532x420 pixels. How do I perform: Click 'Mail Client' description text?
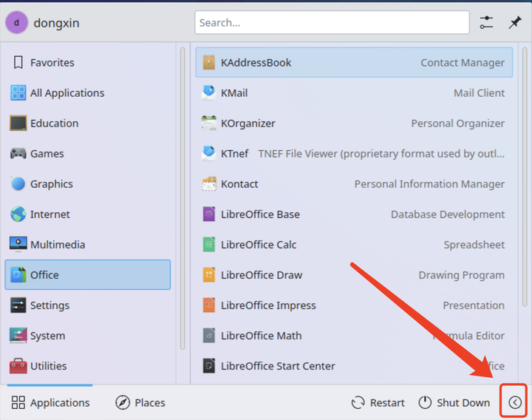pos(479,93)
